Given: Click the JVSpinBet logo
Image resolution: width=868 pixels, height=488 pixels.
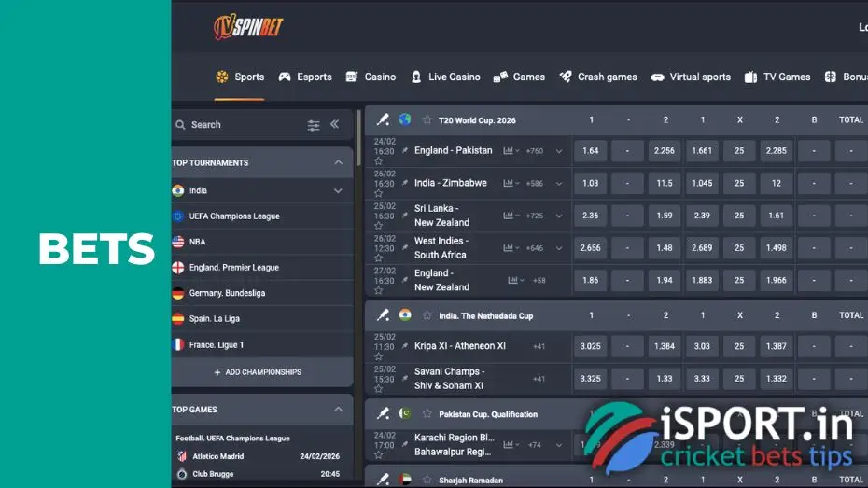Looking at the screenshot, I should coord(248,26).
